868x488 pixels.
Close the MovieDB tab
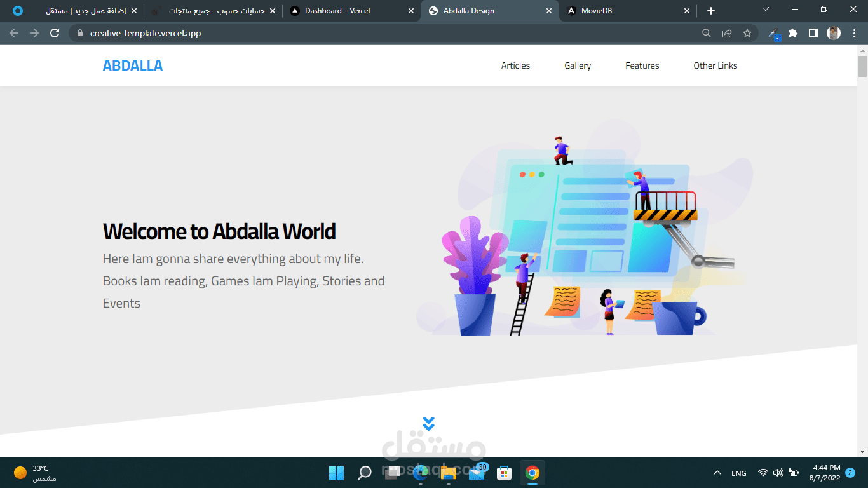pos(687,11)
